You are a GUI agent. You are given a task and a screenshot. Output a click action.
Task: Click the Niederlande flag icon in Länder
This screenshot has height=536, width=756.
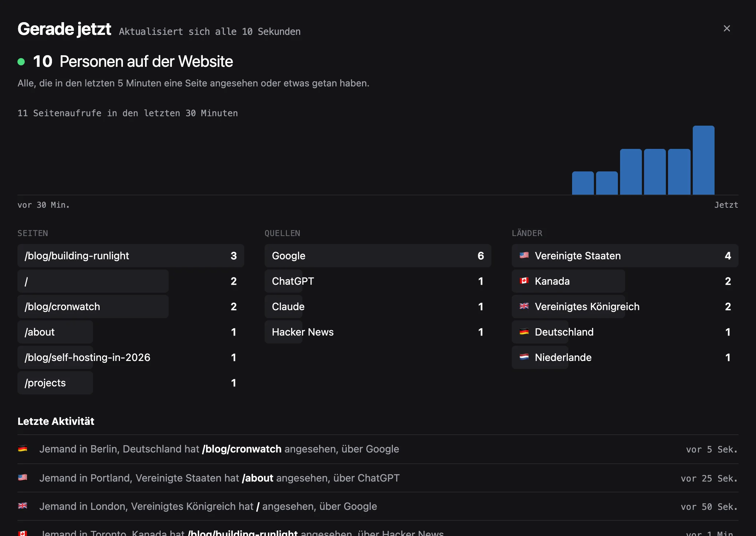click(x=524, y=357)
